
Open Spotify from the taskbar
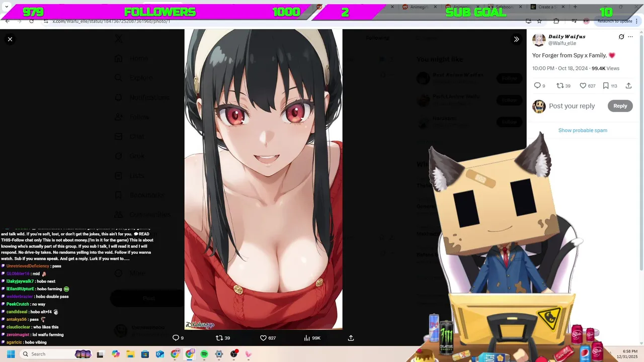click(204, 354)
